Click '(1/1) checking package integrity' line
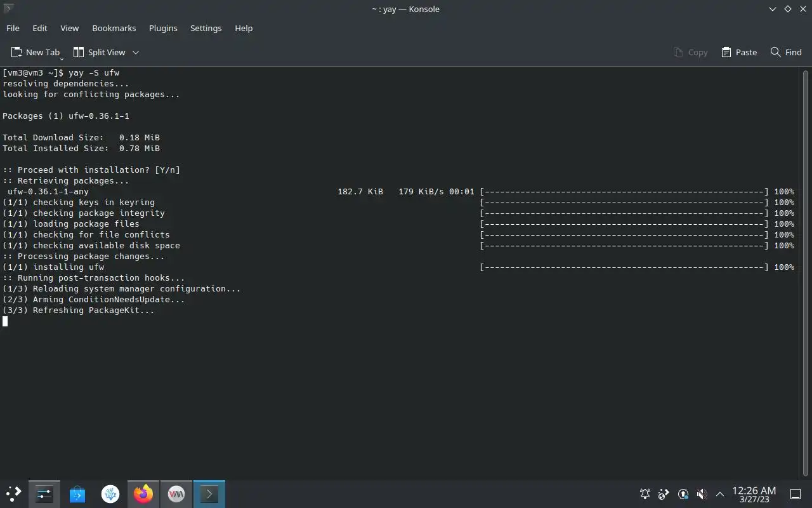The height and width of the screenshot is (508, 812). point(84,213)
